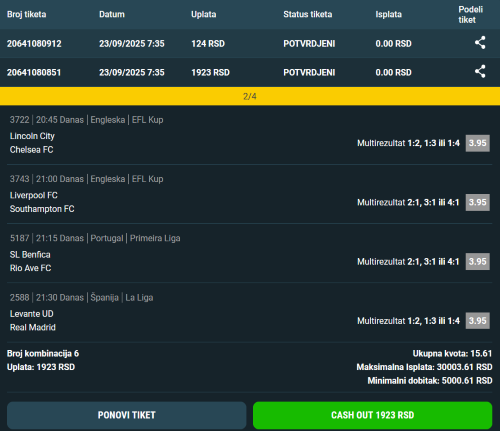
Task: Sort by the Broj tiketa column header
Action: 26,14
